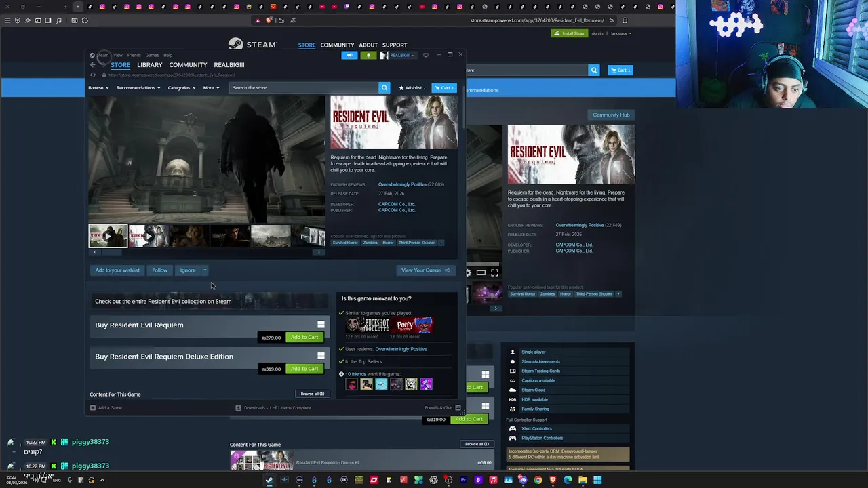This screenshot has height=488, width=868.
Task: Click CAPCOM Co., Ltd. developer link in client
Action: pos(397,204)
